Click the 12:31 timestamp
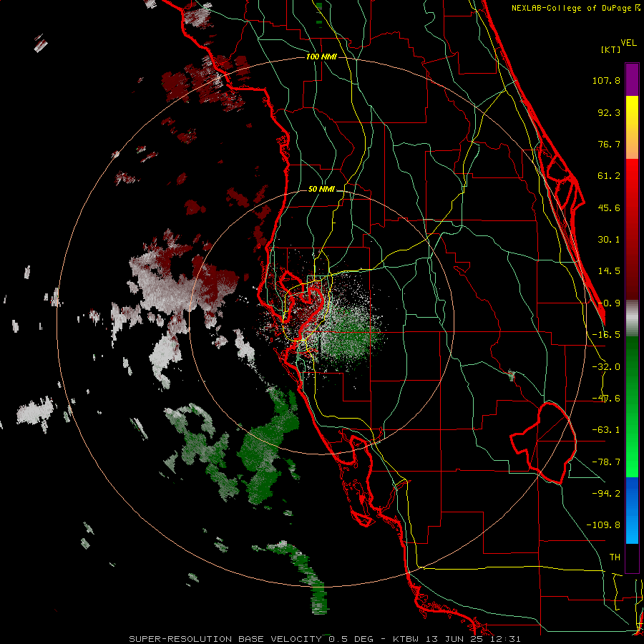This screenshot has height=644, width=644. (x=504, y=639)
